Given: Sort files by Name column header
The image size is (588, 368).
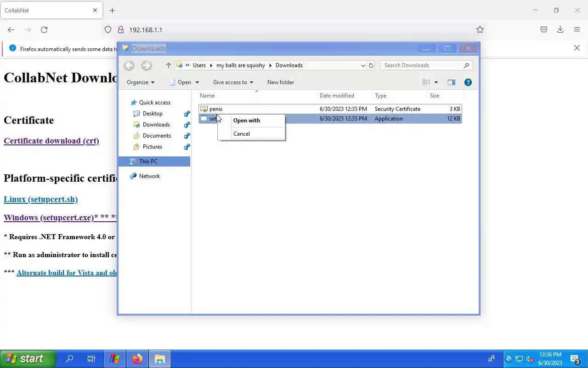Looking at the screenshot, I should 257,96.
